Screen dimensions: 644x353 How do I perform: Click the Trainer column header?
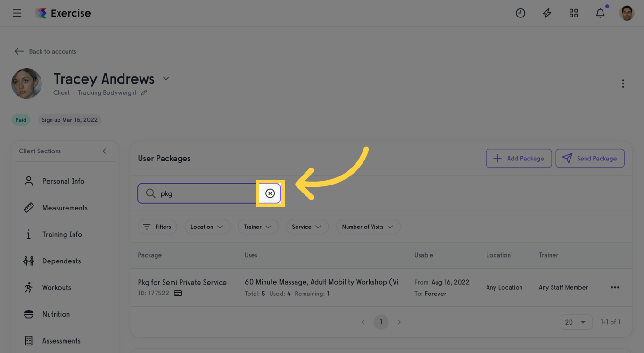point(549,255)
